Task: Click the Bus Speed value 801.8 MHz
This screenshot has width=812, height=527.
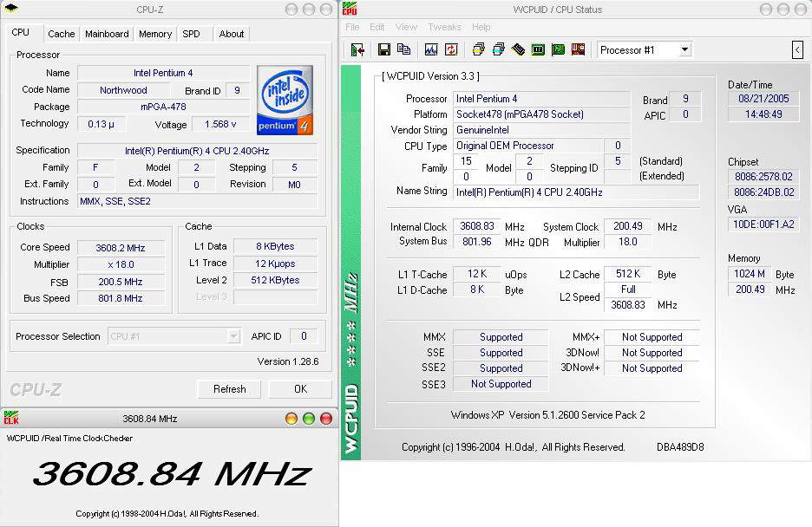Action: pyautogui.click(x=120, y=298)
